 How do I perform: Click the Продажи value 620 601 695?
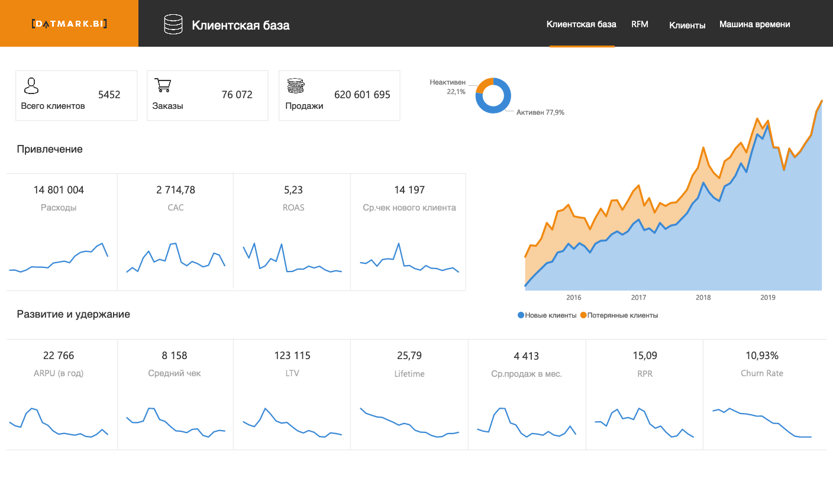tap(362, 95)
